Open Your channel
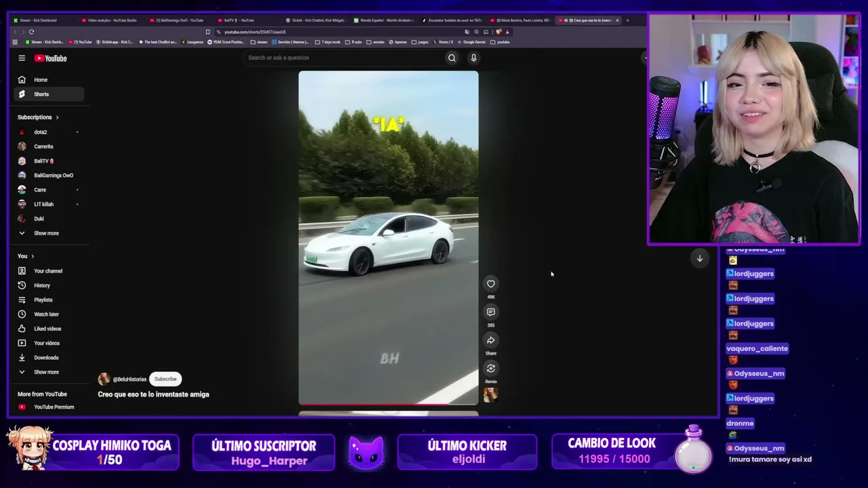 (x=47, y=271)
